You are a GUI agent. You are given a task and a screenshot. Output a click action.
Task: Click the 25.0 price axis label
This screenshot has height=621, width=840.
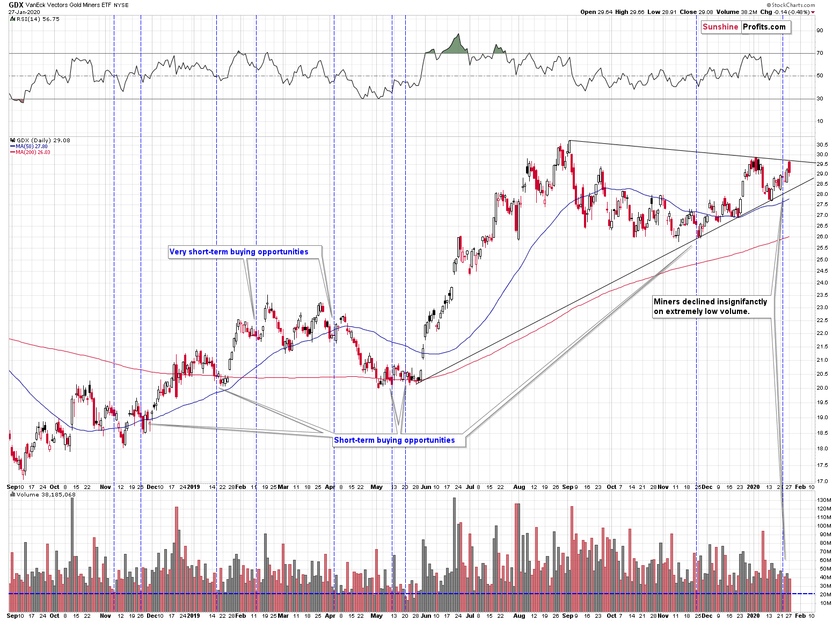[822, 260]
